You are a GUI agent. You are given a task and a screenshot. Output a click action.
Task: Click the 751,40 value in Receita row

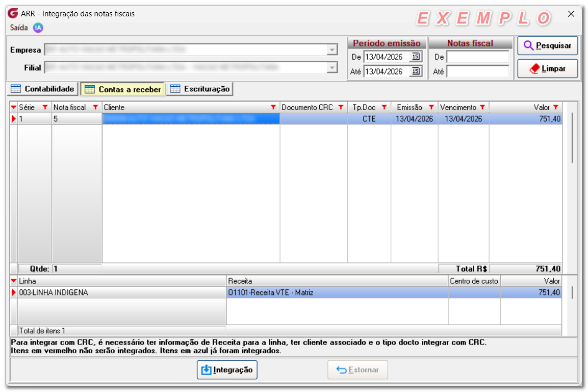[x=531, y=292]
